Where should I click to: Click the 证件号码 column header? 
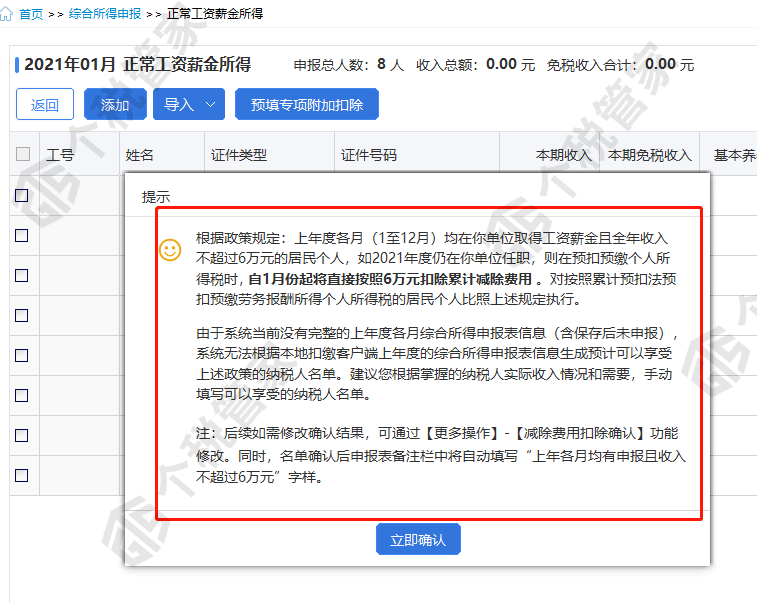click(369, 155)
